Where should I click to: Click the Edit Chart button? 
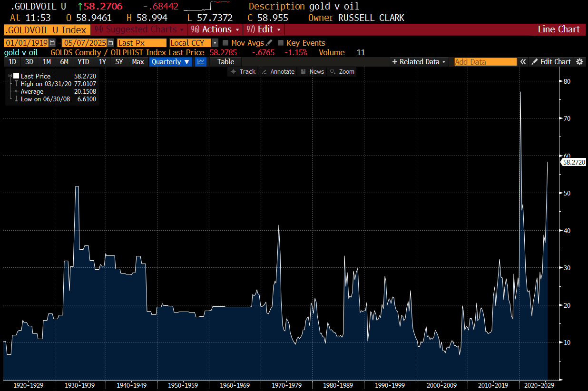point(551,61)
